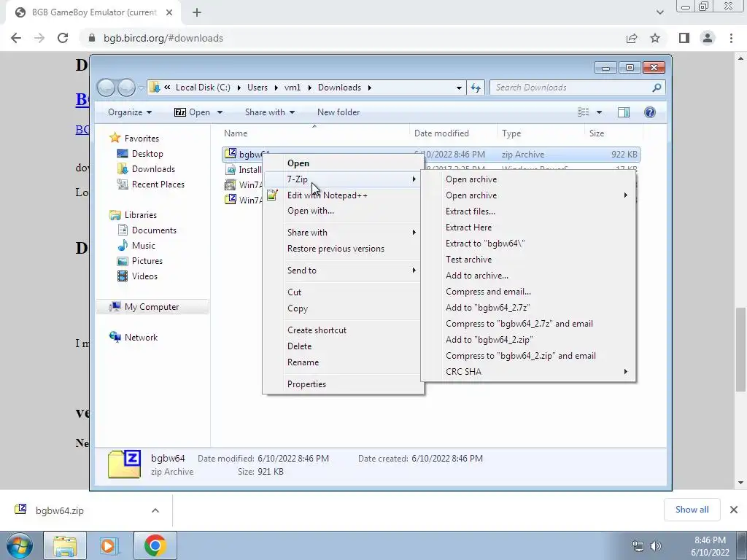Screen dimensions: 747x560
Task: Click the Chrome back arrow icon
Action: point(16,38)
